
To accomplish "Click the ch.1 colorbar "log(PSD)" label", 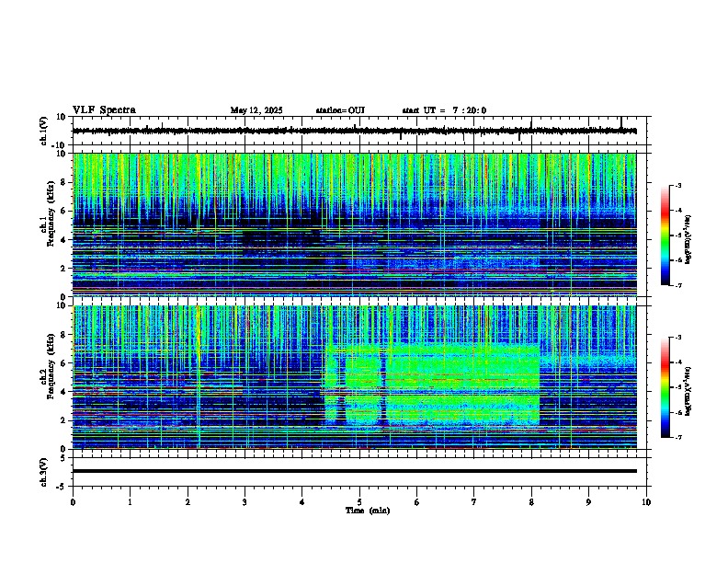I will pos(688,239).
